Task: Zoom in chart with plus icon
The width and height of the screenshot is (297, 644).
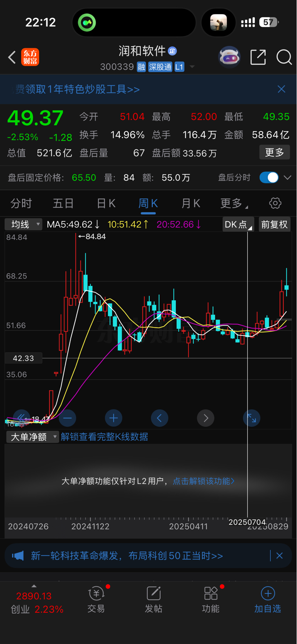Action: coord(114,418)
